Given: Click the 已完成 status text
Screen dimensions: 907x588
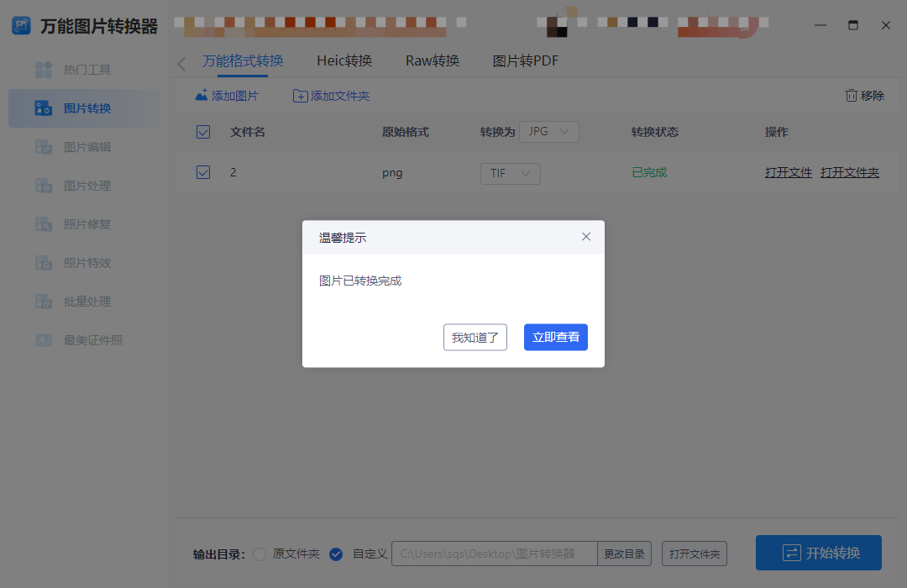Looking at the screenshot, I should point(649,172).
